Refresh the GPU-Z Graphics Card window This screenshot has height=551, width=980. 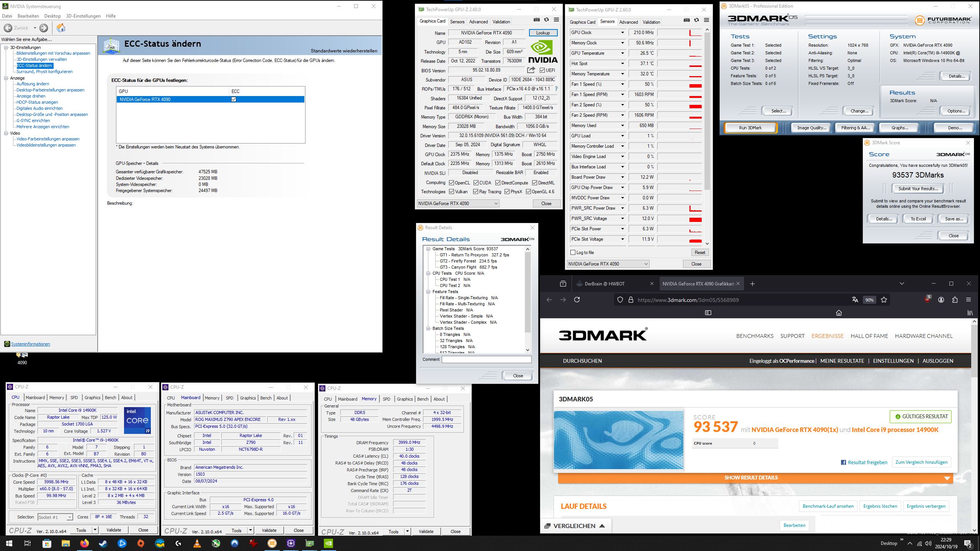pos(547,20)
